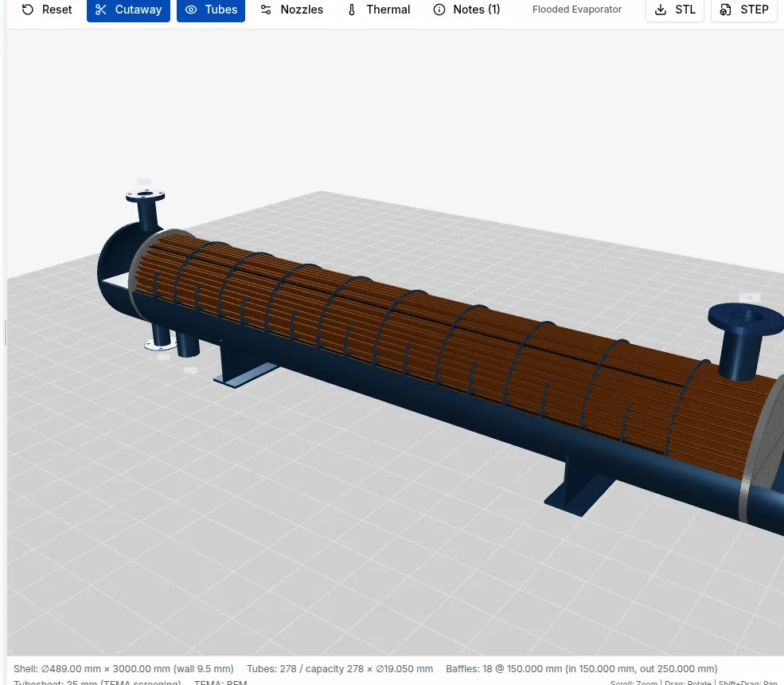Click the Tubes: 278 capacity text
Viewport: 784px width, 685px height.
pos(340,669)
